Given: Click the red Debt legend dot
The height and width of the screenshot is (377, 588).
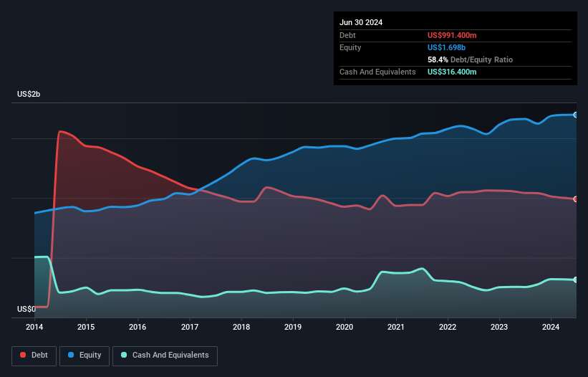Looking at the screenshot, I should point(23,355).
